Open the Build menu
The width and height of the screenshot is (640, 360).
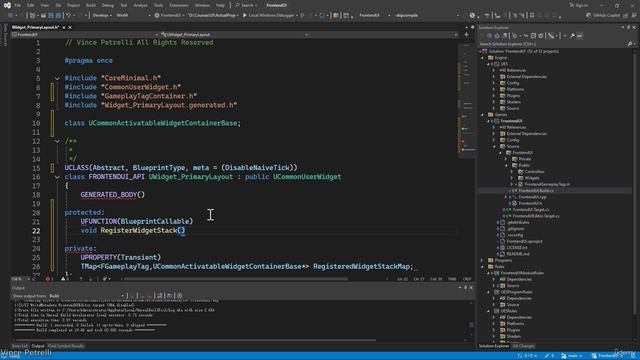(91, 5)
